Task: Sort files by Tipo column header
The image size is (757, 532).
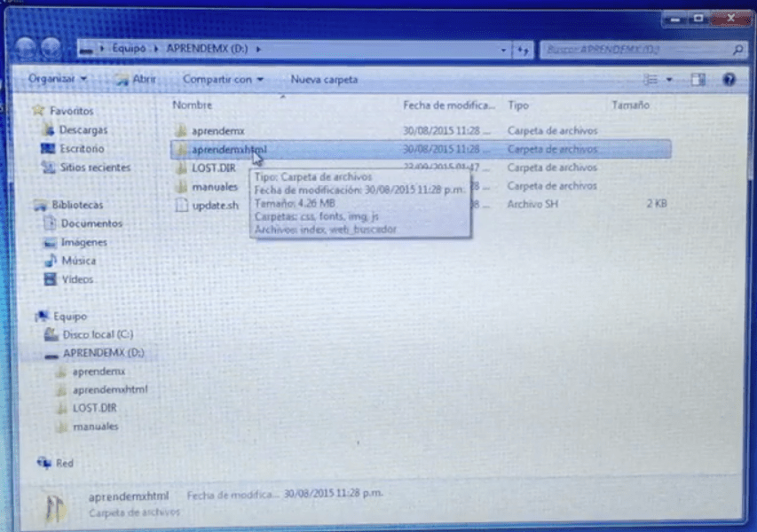Action: tap(518, 105)
